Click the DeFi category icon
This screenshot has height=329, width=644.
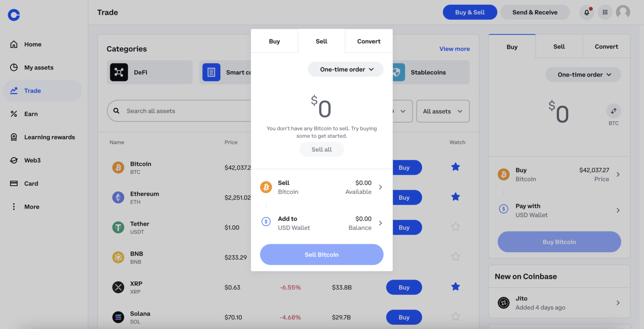(119, 73)
